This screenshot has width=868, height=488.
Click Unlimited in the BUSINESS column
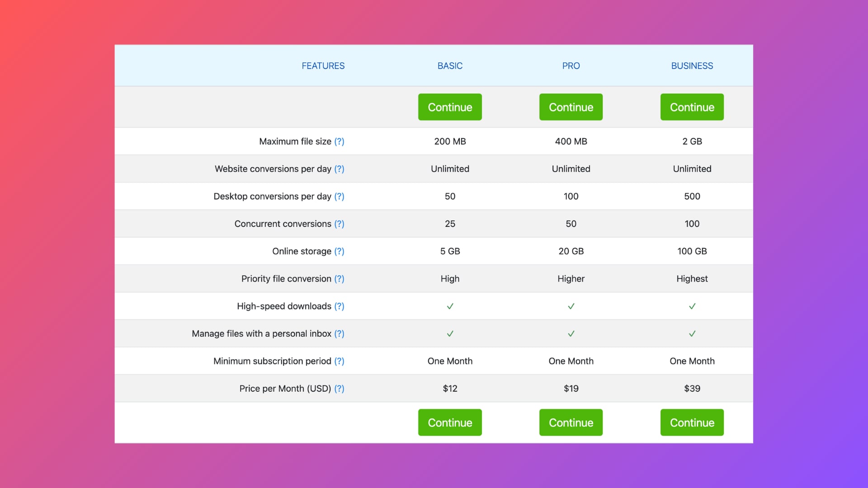pos(692,169)
